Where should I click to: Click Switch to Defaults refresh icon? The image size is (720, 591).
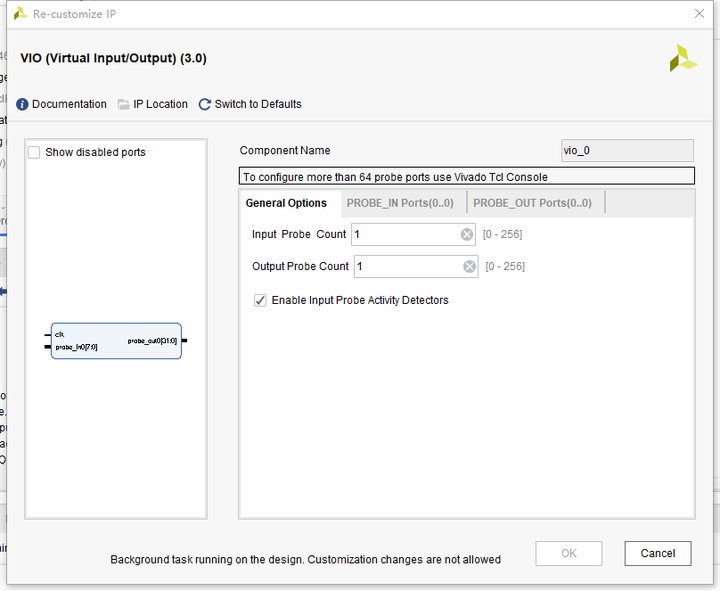(205, 104)
